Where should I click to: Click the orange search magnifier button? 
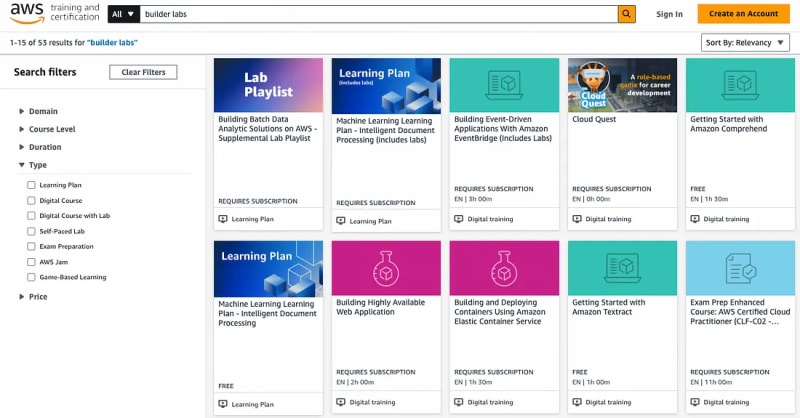626,14
